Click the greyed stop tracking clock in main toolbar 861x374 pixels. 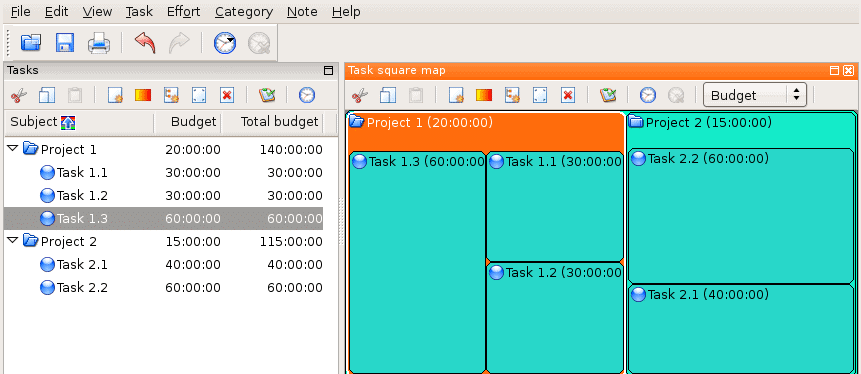click(x=259, y=42)
